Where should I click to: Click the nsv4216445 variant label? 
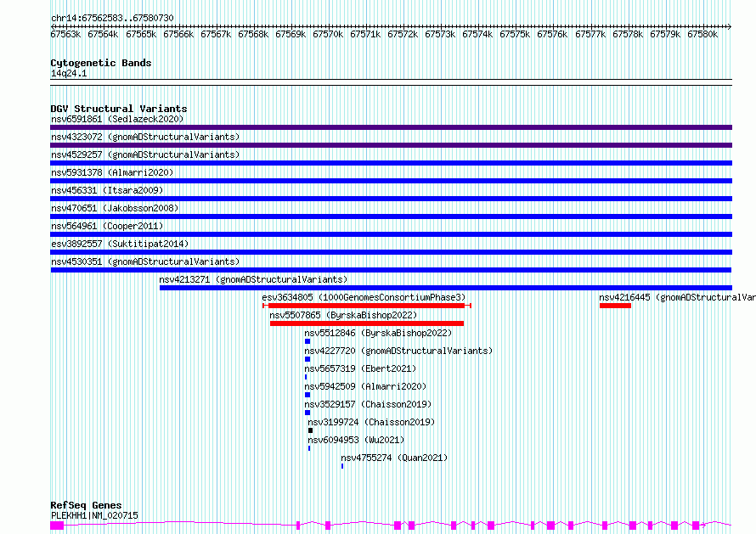point(677,297)
